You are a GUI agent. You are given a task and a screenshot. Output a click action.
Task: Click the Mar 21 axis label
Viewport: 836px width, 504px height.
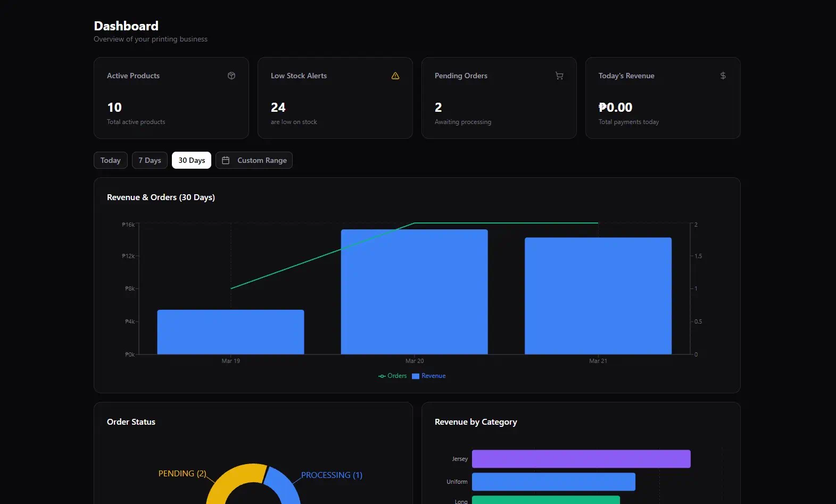(x=598, y=361)
